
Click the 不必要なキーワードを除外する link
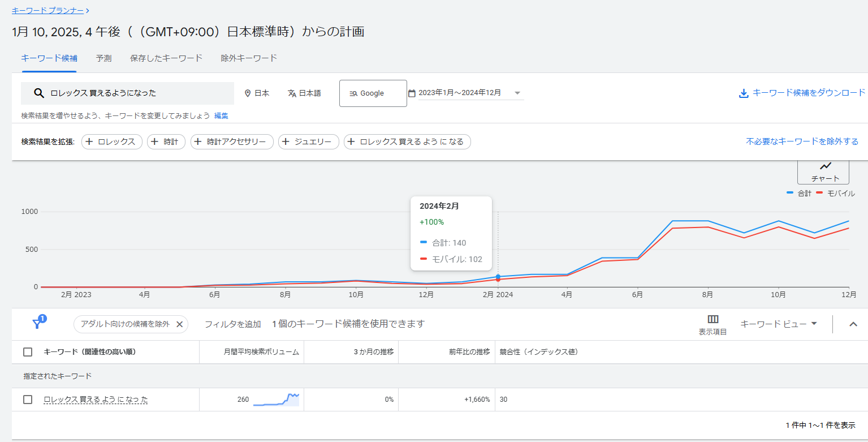coord(802,141)
